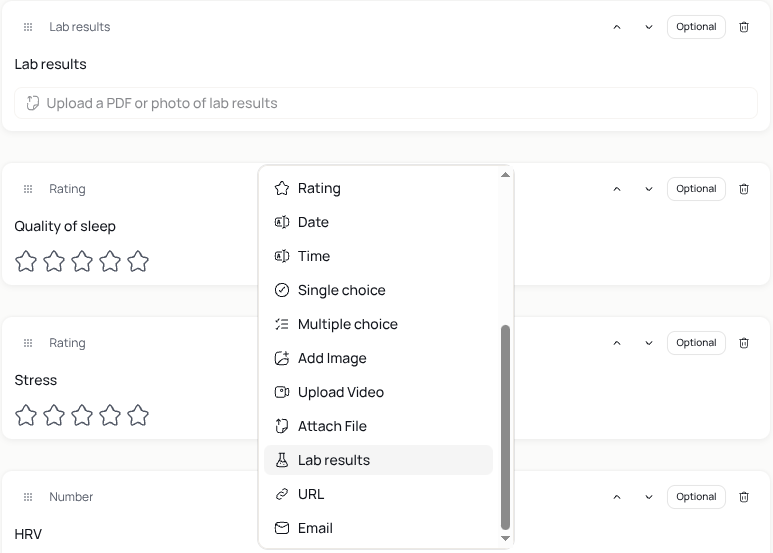Choose Single choice field type
The height and width of the screenshot is (553, 773).
point(378,290)
